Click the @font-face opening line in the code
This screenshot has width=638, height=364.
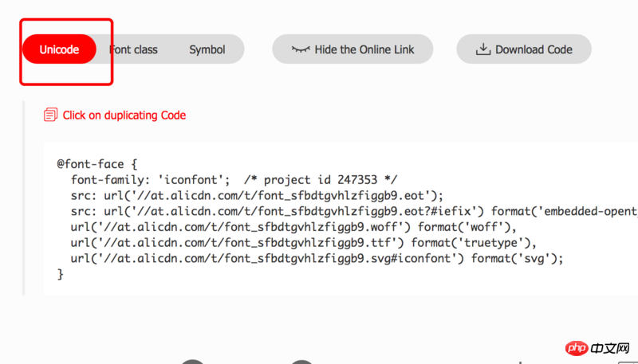click(97, 164)
